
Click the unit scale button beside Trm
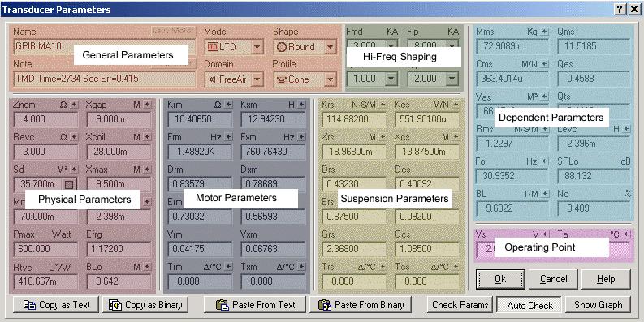coord(228,267)
